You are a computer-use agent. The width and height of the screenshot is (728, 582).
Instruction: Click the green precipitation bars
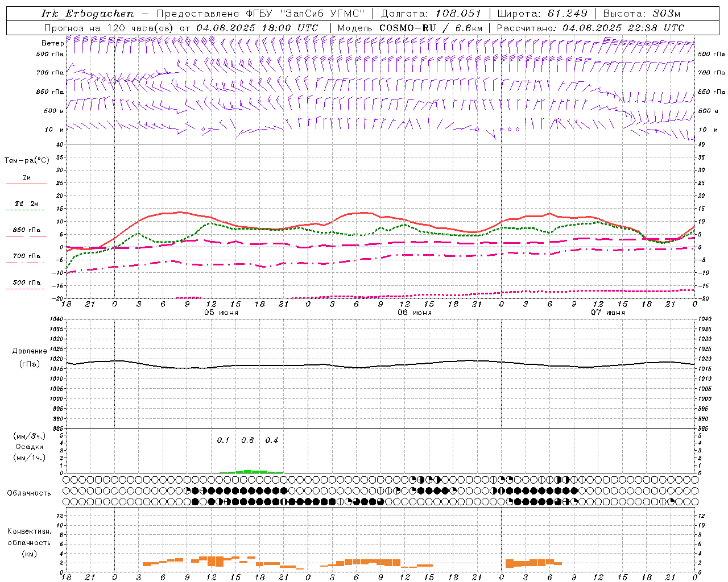tap(252, 471)
